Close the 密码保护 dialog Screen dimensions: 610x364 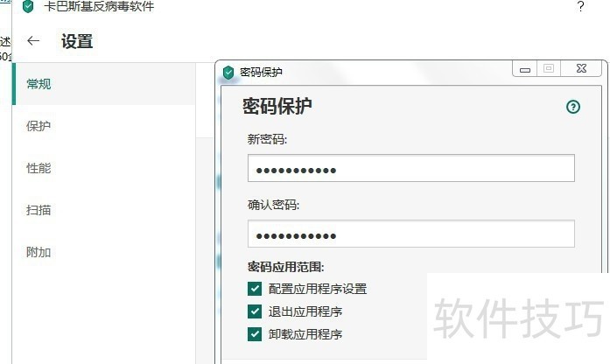click(582, 68)
